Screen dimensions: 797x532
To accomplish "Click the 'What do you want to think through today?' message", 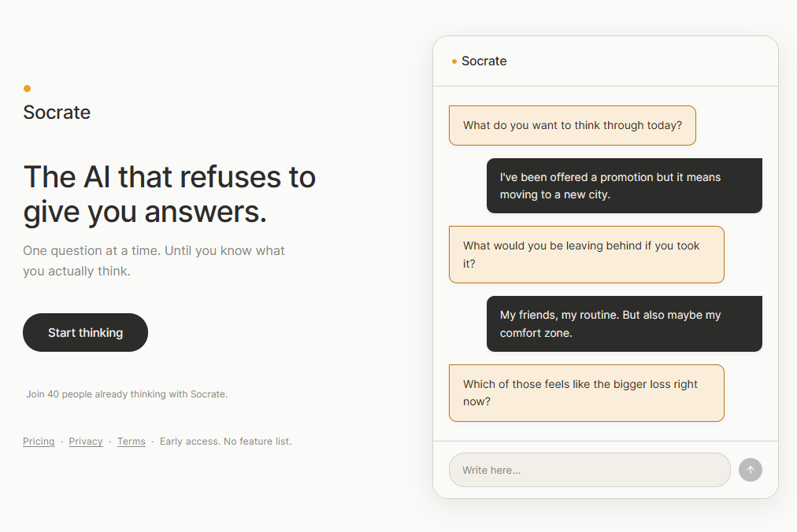I will [573, 125].
